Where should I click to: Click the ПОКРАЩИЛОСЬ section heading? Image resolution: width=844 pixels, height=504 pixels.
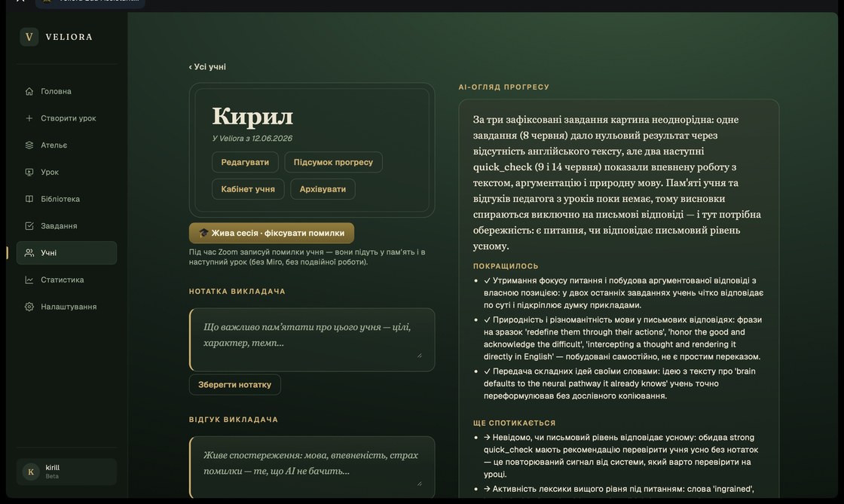(x=506, y=266)
